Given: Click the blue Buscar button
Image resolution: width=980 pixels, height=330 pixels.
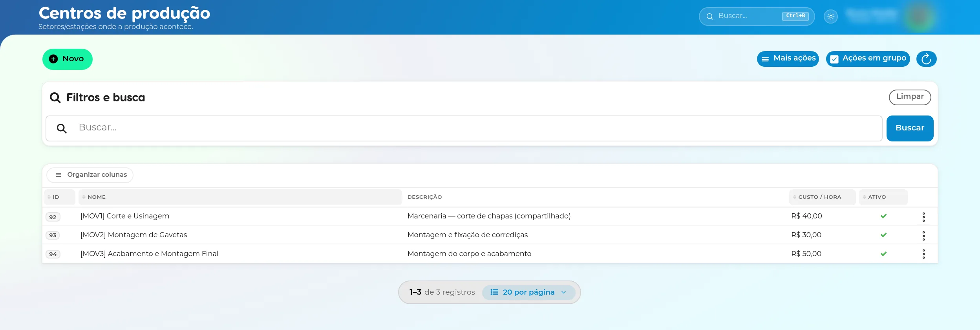Looking at the screenshot, I should coord(910,128).
